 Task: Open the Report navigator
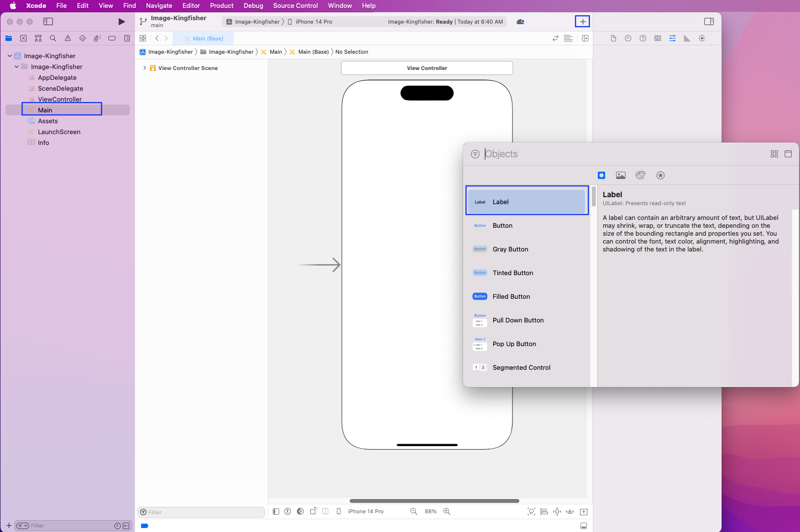[127, 38]
